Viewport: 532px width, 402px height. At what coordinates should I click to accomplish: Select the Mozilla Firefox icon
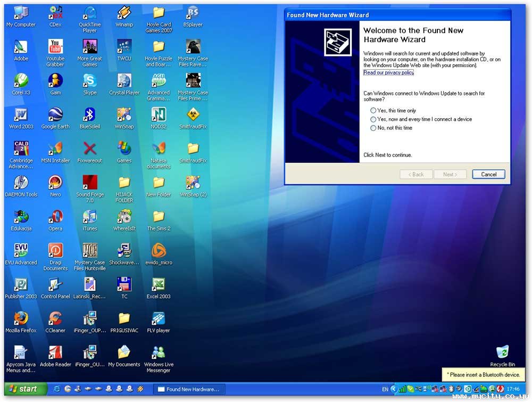[21, 322]
